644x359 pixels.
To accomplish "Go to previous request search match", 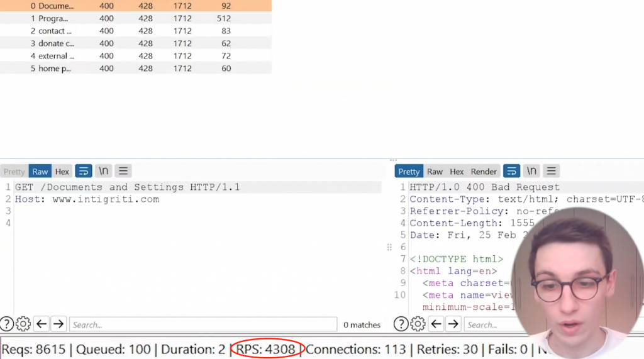I will pyautogui.click(x=42, y=324).
